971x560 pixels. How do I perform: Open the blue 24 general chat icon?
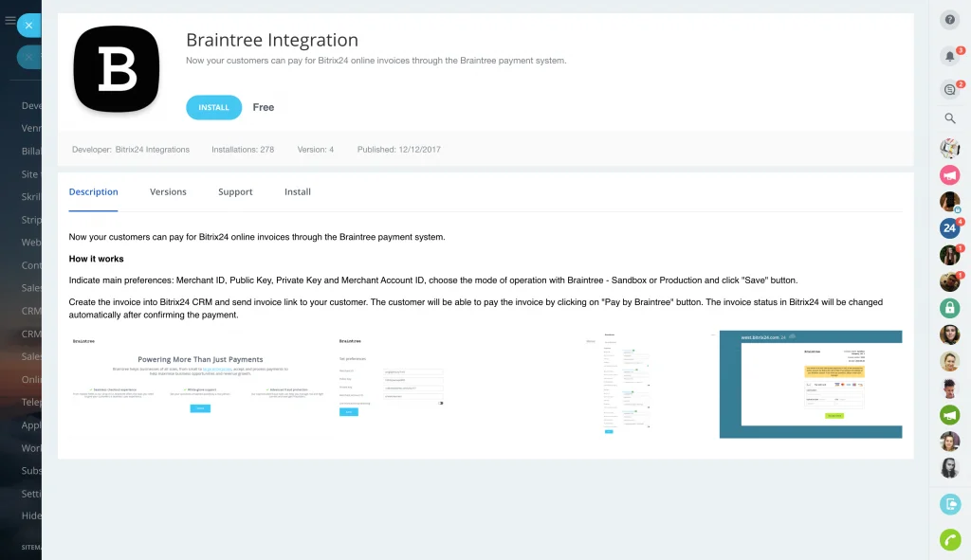point(950,227)
